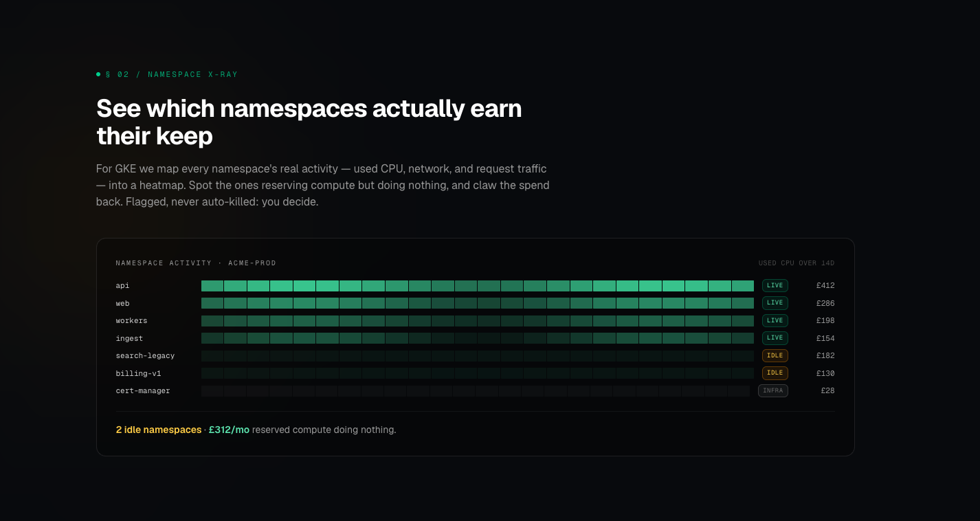This screenshot has width=980, height=521.
Task: Click the web heatmap row
Action: [x=478, y=303]
